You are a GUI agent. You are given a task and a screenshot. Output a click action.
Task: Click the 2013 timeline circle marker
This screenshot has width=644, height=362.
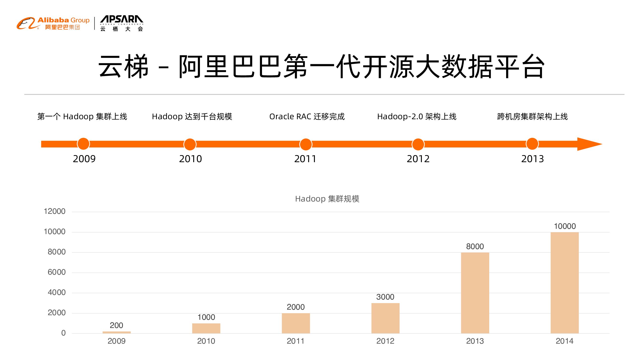pos(532,144)
